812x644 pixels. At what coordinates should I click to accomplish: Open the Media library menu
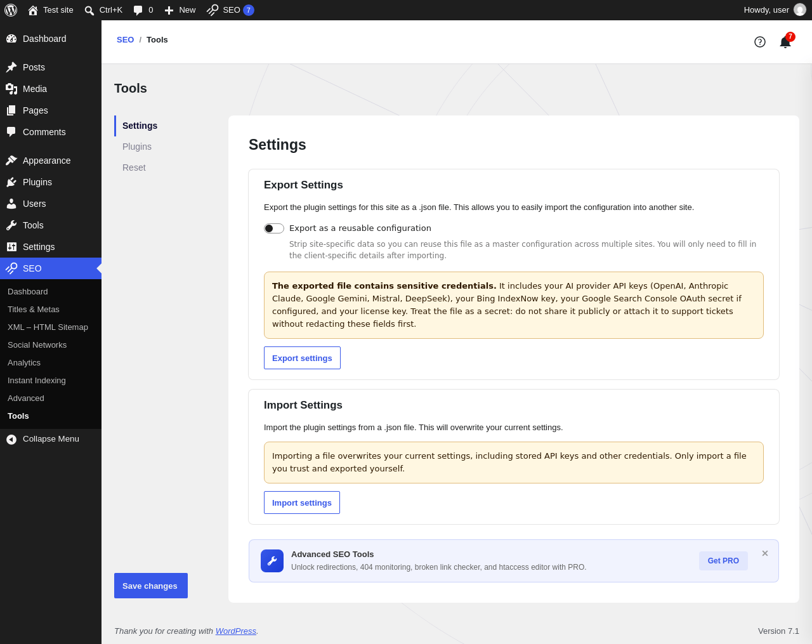coord(51,89)
